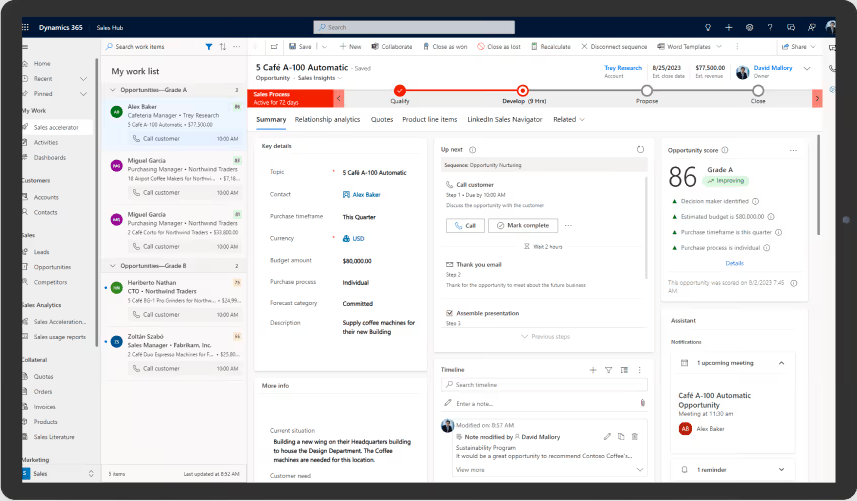Click the plus quick-create icon in top bar

[x=729, y=27]
